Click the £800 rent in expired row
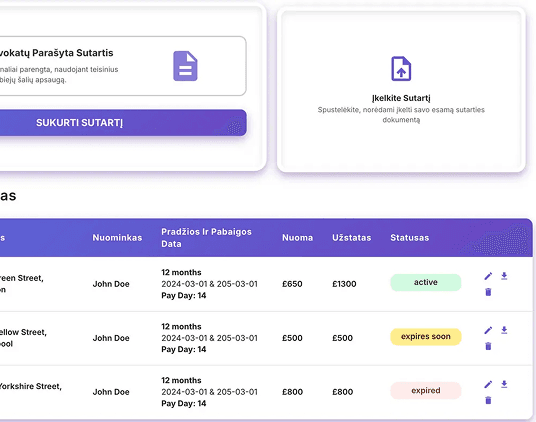This screenshot has height=422, width=536. pos(292,392)
